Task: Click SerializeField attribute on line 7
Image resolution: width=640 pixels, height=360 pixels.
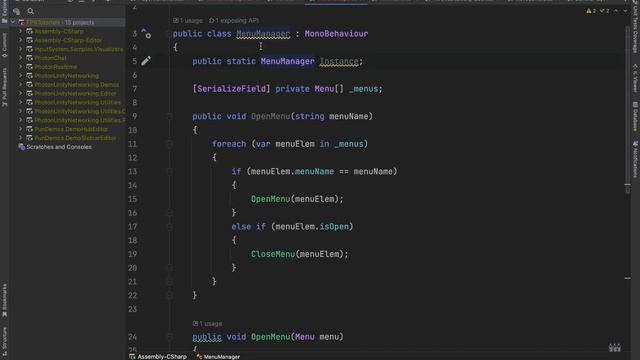Action: coord(231,89)
